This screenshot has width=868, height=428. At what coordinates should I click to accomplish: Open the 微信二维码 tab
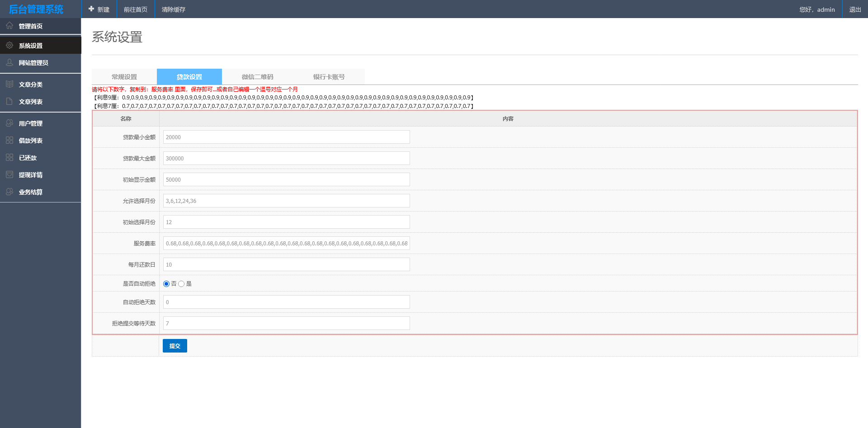click(x=258, y=77)
